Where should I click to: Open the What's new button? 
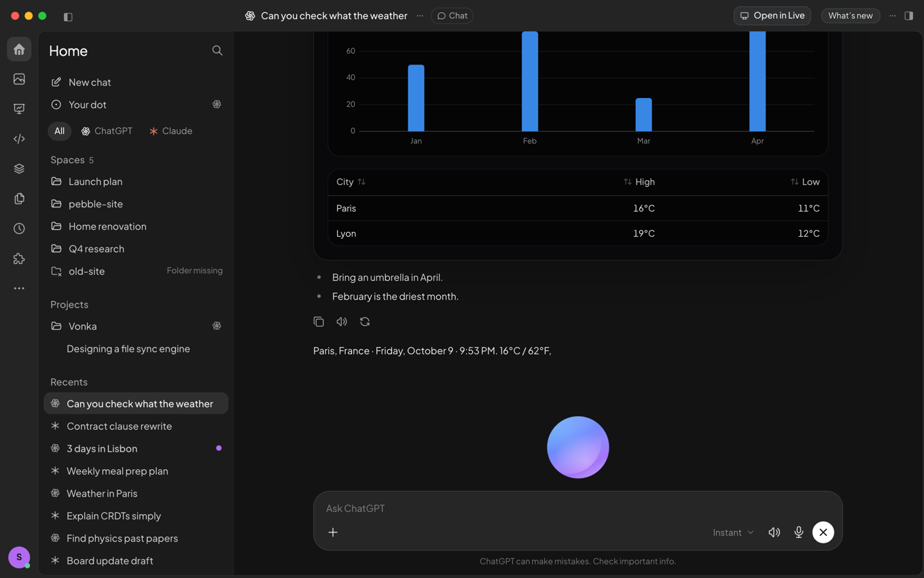[x=851, y=16]
